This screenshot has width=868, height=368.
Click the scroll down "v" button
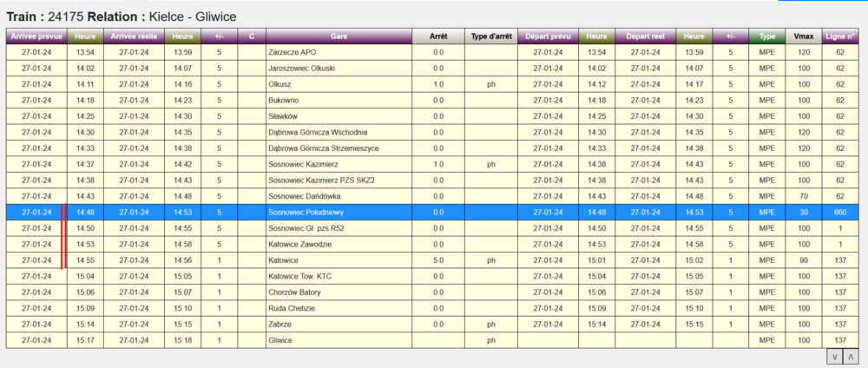(x=834, y=357)
